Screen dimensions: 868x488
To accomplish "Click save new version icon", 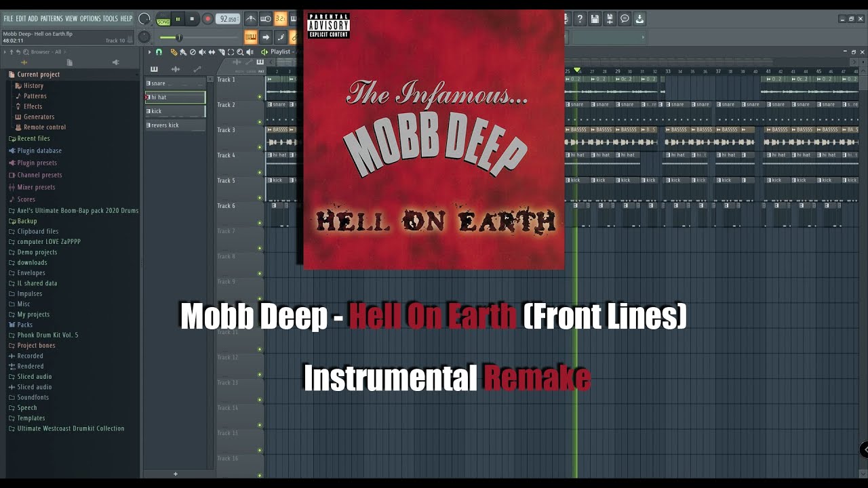I will click(x=610, y=19).
